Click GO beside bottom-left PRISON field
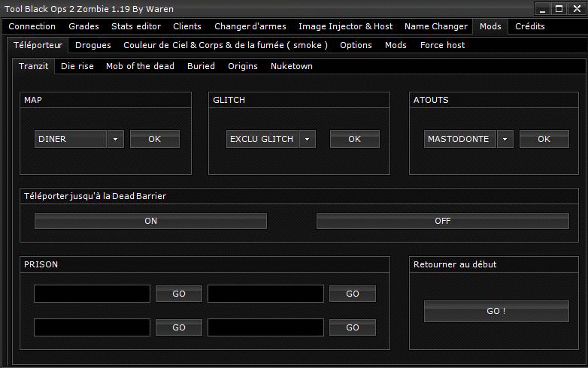The image size is (588, 368). (179, 327)
